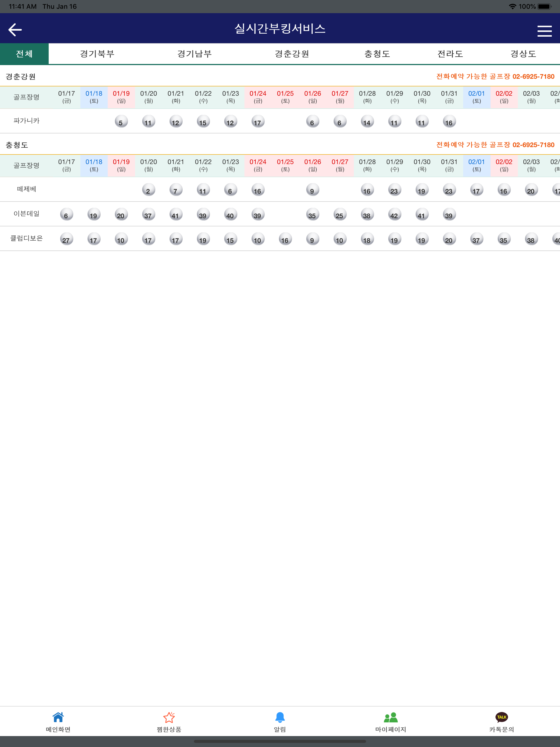Image resolution: width=560 pixels, height=747 pixels.
Task: Switch to 경춘강원 tab
Action: click(x=292, y=54)
